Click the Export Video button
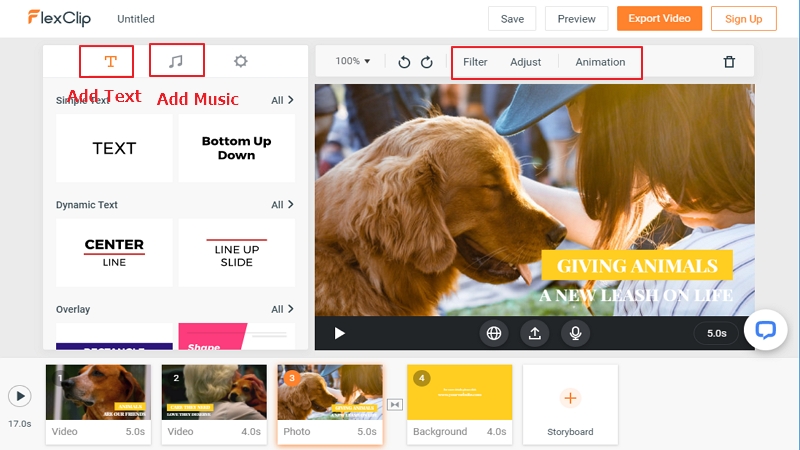This screenshot has width=800, height=450. coord(659,18)
